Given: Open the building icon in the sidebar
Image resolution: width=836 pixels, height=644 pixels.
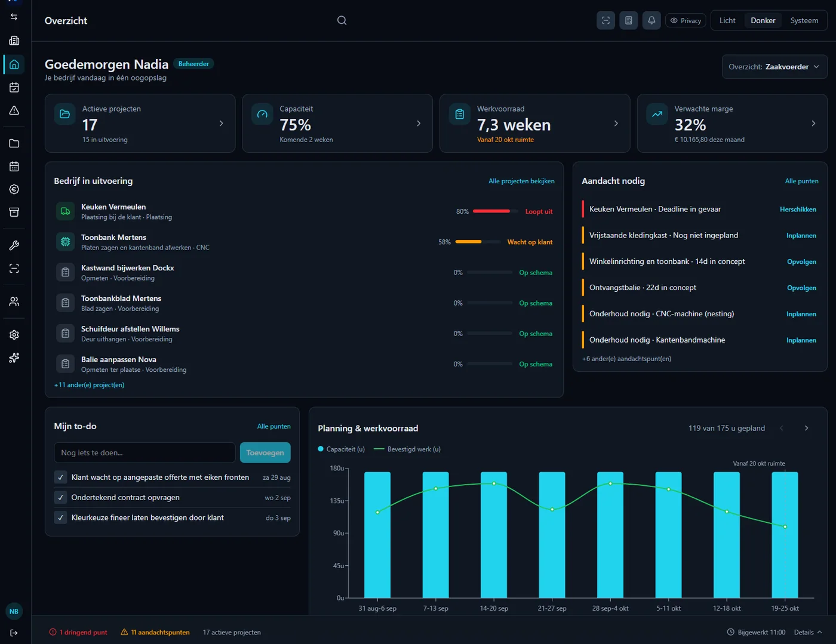Looking at the screenshot, I should pos(14,41).
